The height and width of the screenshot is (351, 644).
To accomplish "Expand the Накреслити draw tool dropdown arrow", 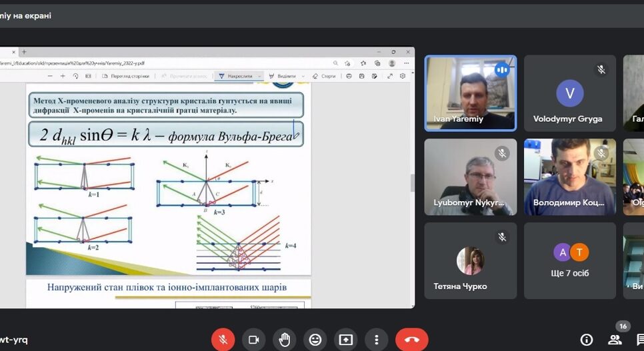I will pyautogui.click(x=259, y=77).
